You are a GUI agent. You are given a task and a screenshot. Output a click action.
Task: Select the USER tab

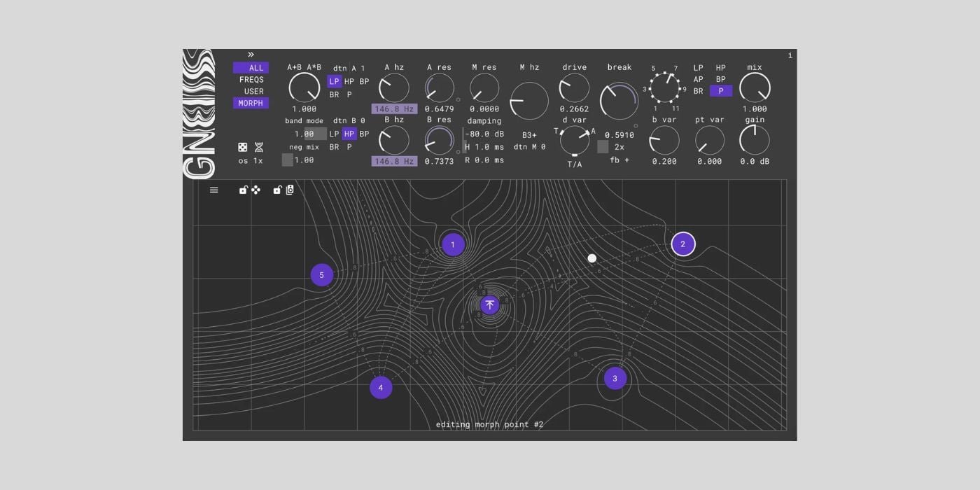coord(253,91)
